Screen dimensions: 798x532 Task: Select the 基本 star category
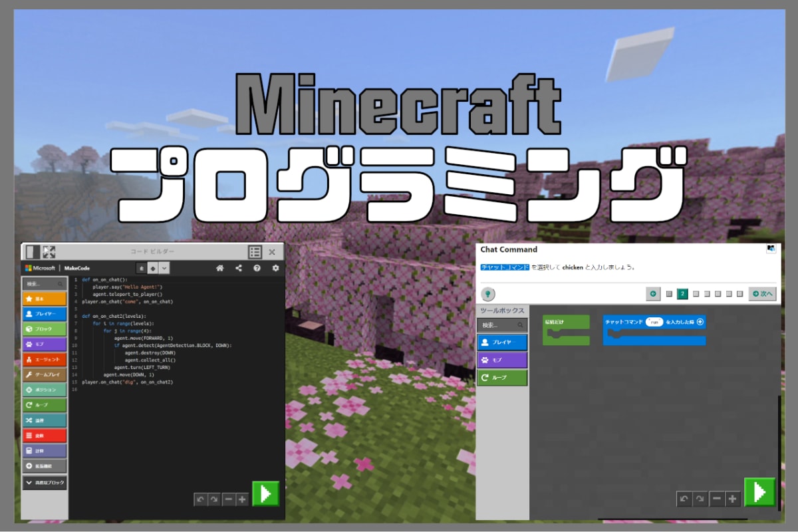pos(45,299)
